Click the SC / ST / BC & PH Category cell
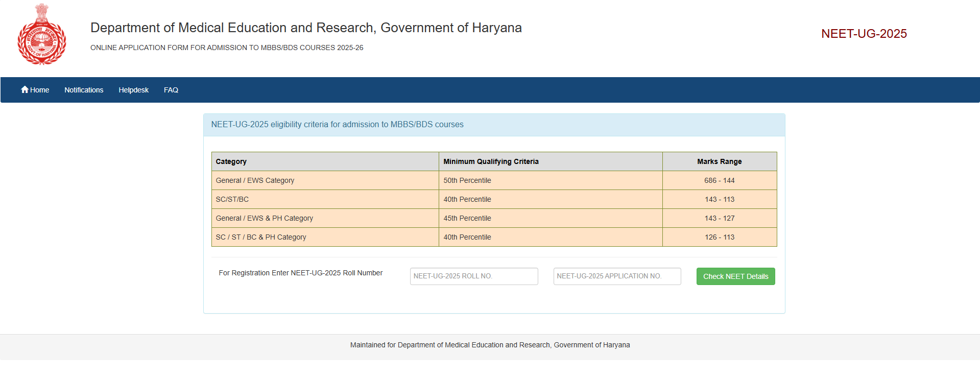Image resolution: width=980 pixels, height=378 pixels. pos(261,237)
